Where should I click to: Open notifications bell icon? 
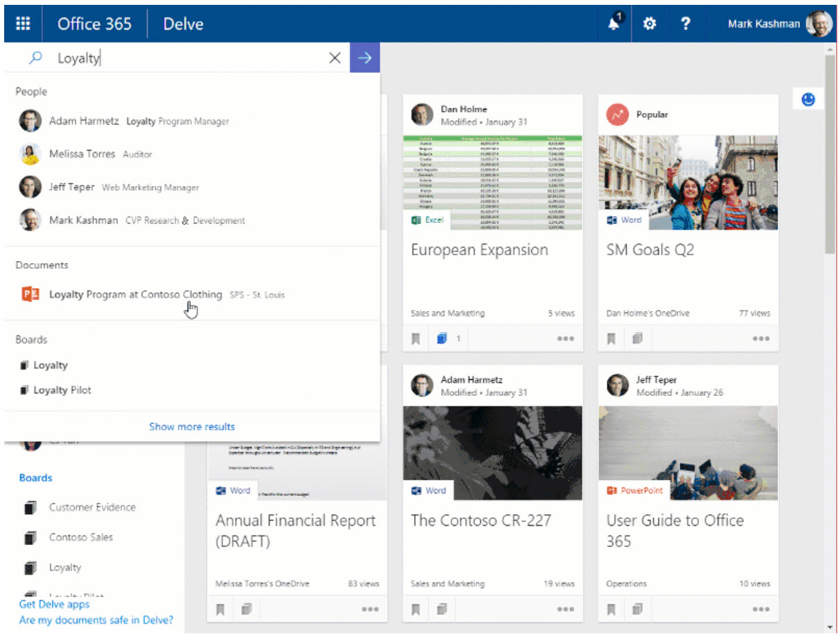[614, 24]
